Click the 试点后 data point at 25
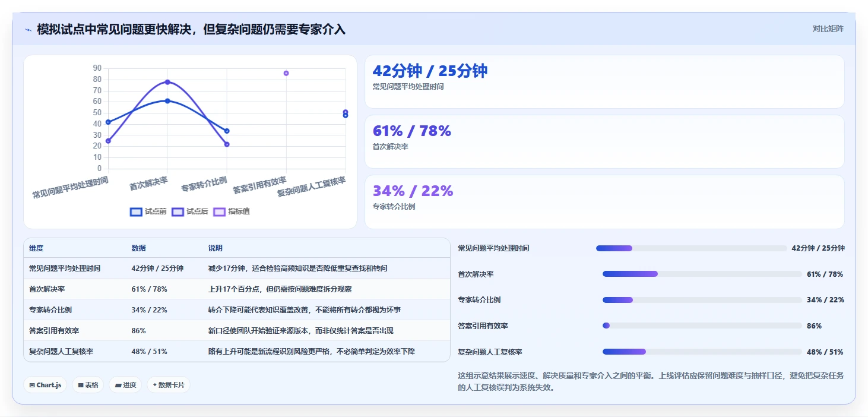This screenshot has height=417, width=868. [108, 141]
